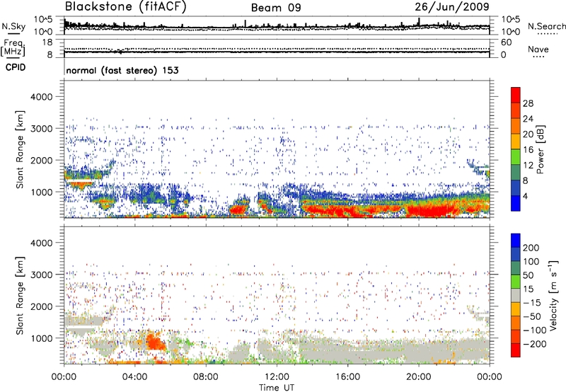The image size is (566, 392).
Task: Click the 'Beam 09' label
Action: (x=276, y=8)
